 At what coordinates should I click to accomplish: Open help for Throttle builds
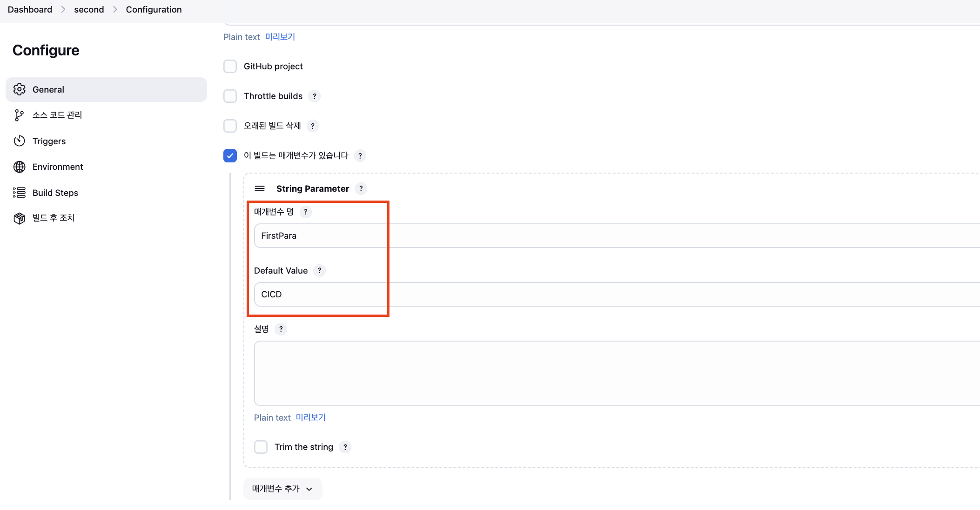click(315, 96)
